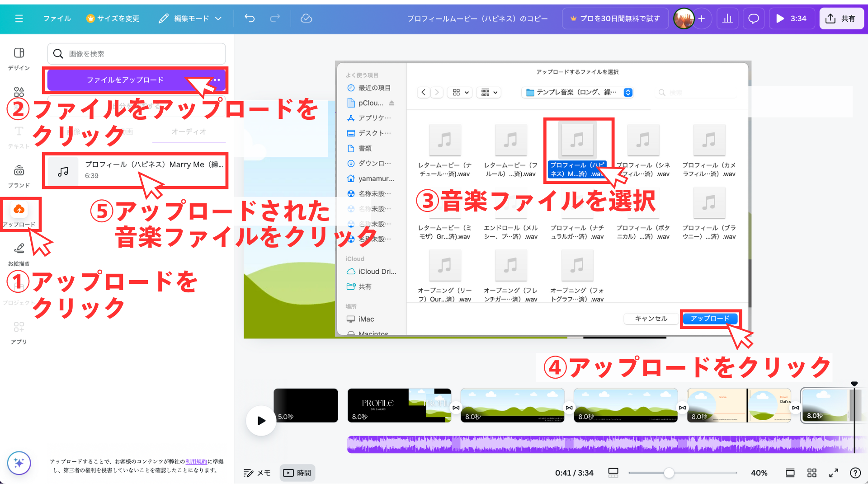
Task: Select file オープニング（フォトグラフ…済）.wav
Action: pyautogui.click(x=577, y=277)
